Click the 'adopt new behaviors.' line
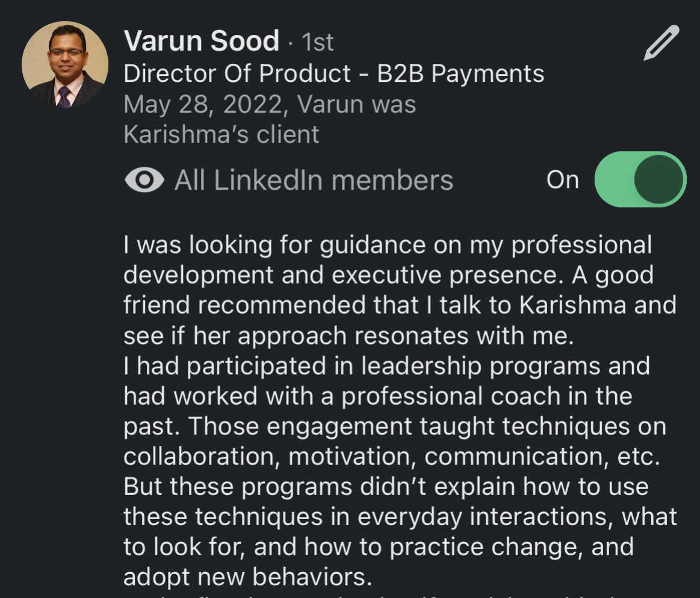 point(247,577)
